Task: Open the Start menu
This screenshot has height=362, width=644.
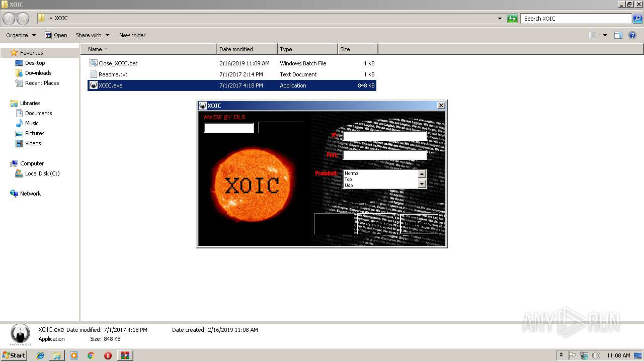Action: click(x=14, y=355)
